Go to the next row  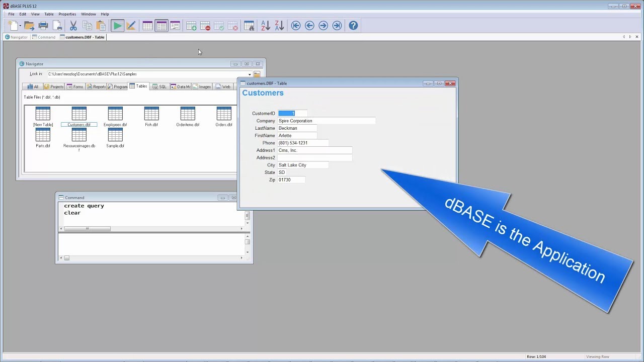tap(323, 26)
